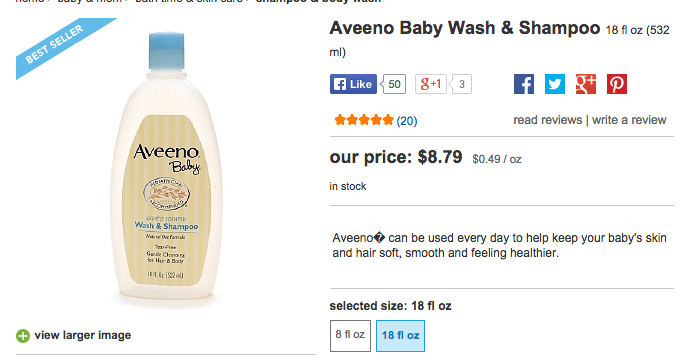This screenshot has width=682, height=361.
Task: Click the +1 count bubble showing 3
Action: [461, 84]
